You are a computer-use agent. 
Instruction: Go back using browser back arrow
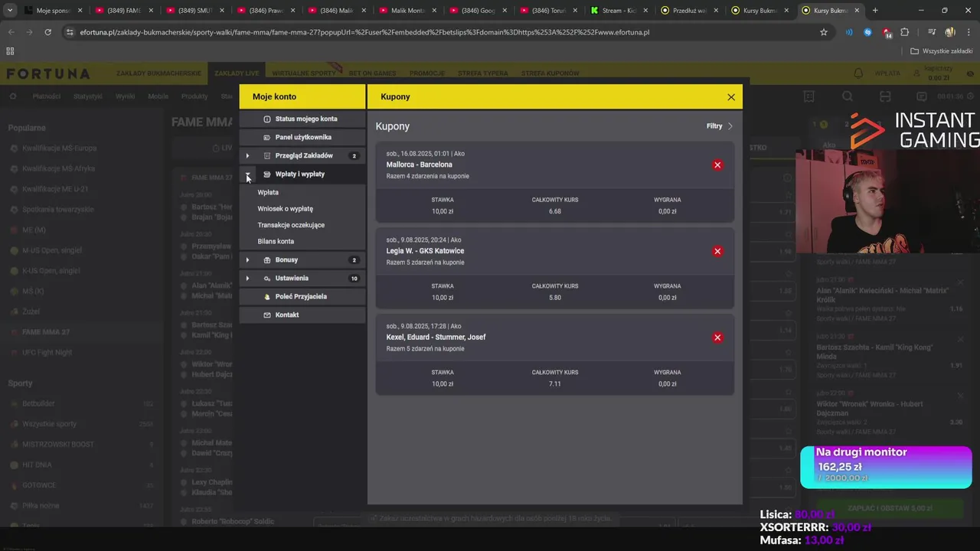[x=11, y=32]
